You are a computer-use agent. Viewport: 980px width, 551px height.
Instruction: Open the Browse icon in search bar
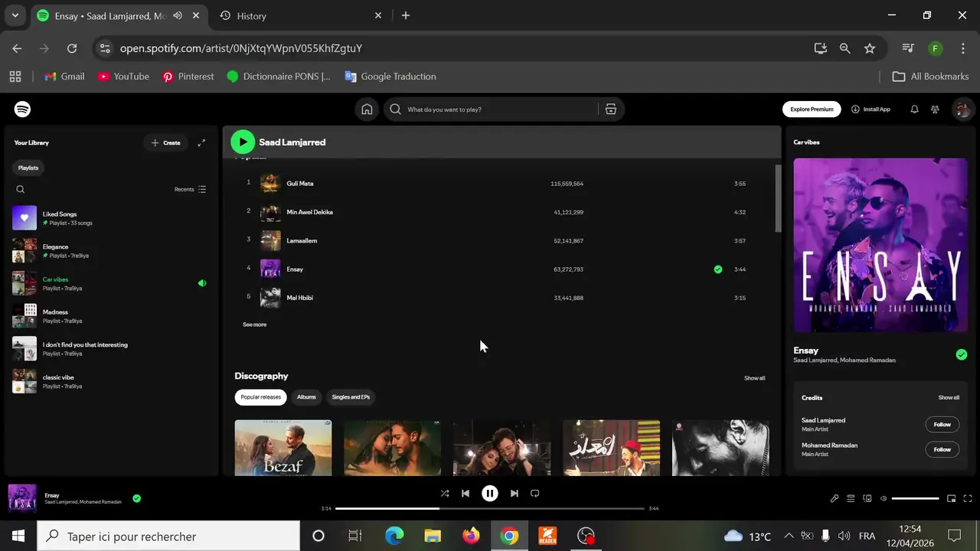[611, 109]
